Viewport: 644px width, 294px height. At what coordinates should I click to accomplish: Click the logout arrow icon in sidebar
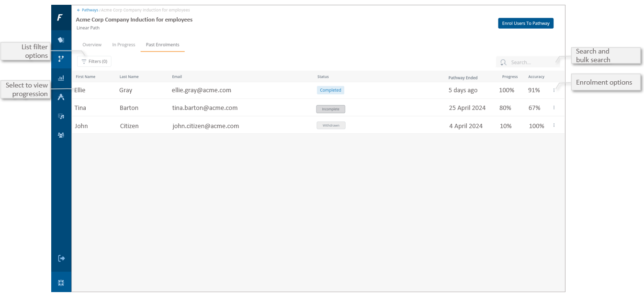[x=61, y=259]
